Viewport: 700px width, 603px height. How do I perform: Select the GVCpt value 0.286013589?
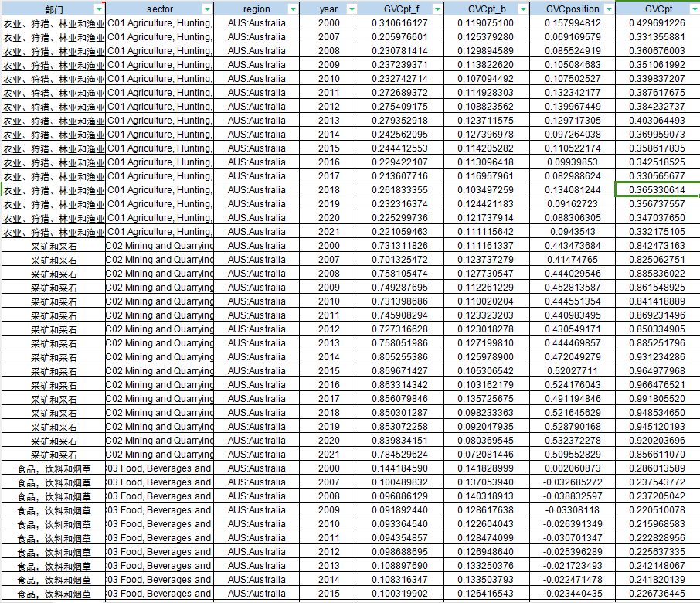pyautogui.click(x=657, y=468)
